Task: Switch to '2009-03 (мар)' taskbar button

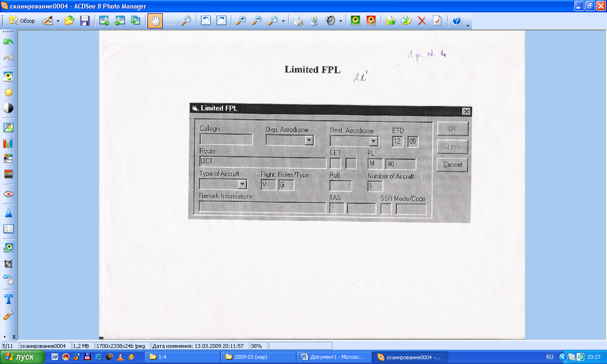Action: (x=258, y=357)
